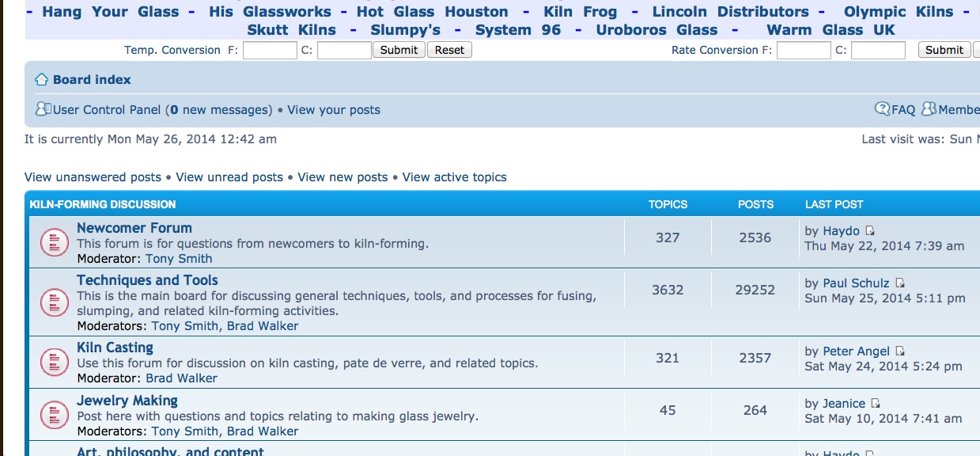This screenshot has width=980, height=456.
Task: Click the User Control Panel icon
Action: [44, 109]
